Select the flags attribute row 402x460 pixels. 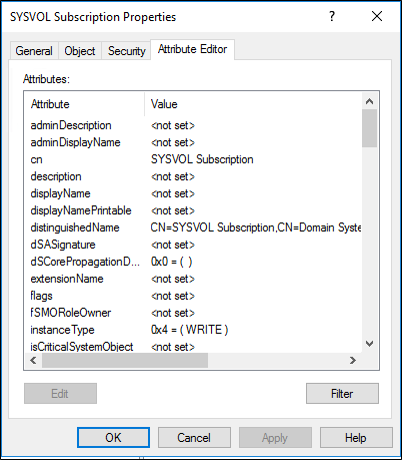pyautogui.click(x=194, y=296)
